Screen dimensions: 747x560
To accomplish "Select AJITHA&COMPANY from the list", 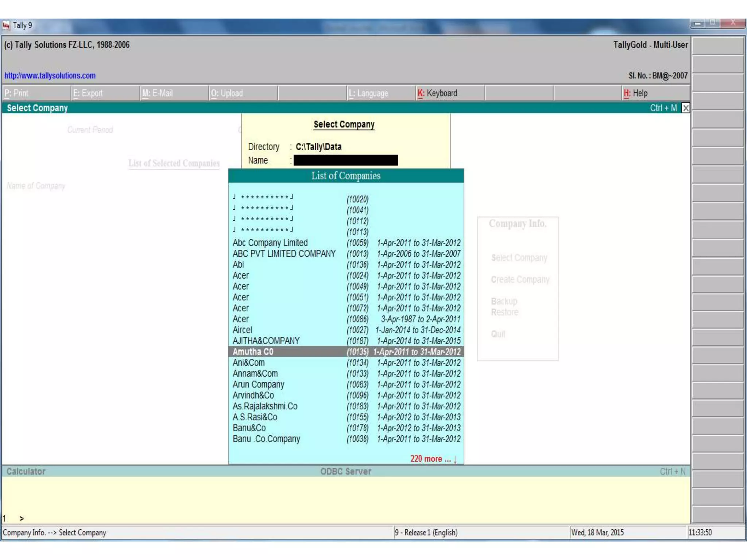I will click(x=266, y=341).
